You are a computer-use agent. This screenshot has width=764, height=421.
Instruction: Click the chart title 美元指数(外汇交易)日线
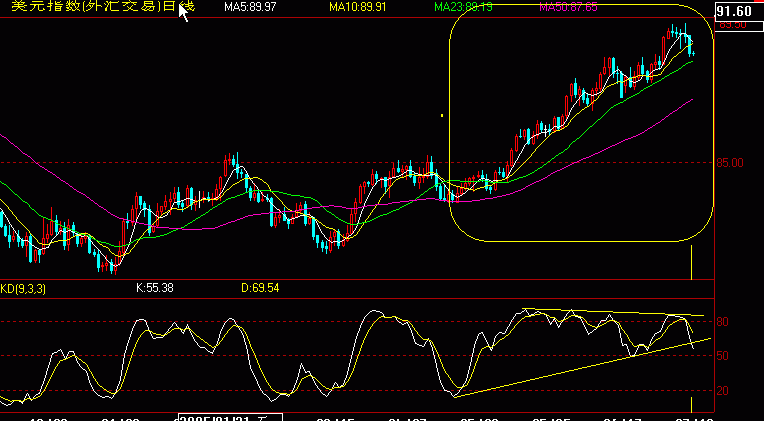(103, 6)
